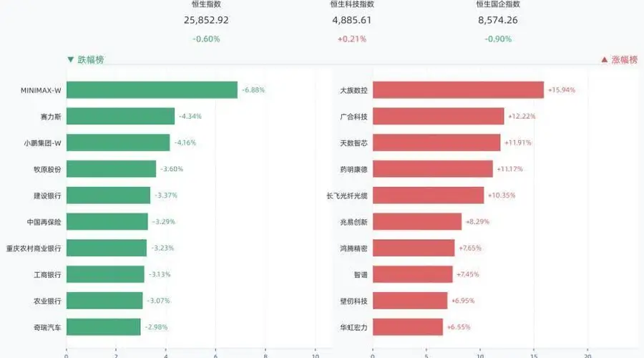Image resolution: width=644 pixels, height=358 pixels.
Task: Select the 大族数控 red bar
Action: (x=459, y=90)
